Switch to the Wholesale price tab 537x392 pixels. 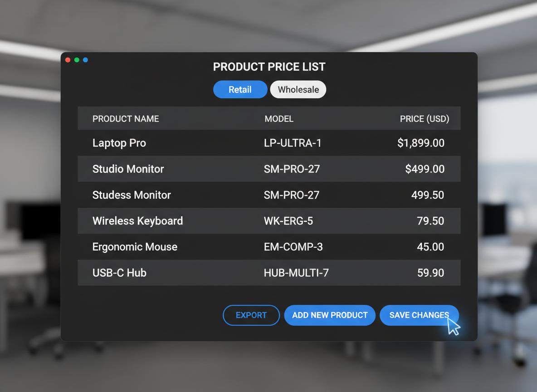tap(298, 89)
